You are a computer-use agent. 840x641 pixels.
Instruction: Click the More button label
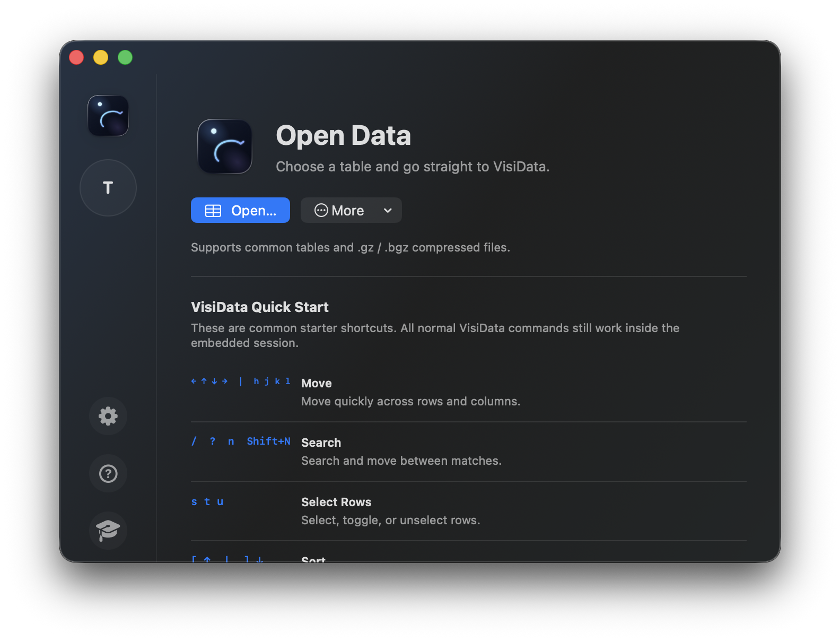(x=348, y=211)
